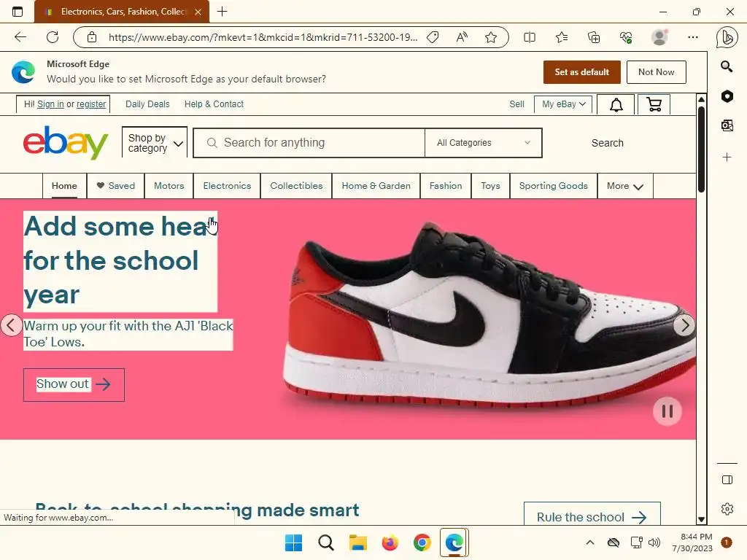Activate Read aloud in address bar
The height and width of the screenshot is (560, 747).
click(x=462, y=37)
